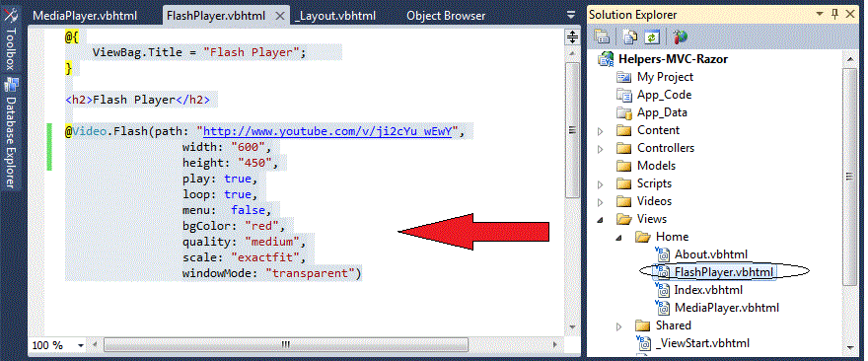Select MediaPlayer.vbhtml in Solution Explorer tree
This screenshot has width=868, height=361.
coord(726,308)
